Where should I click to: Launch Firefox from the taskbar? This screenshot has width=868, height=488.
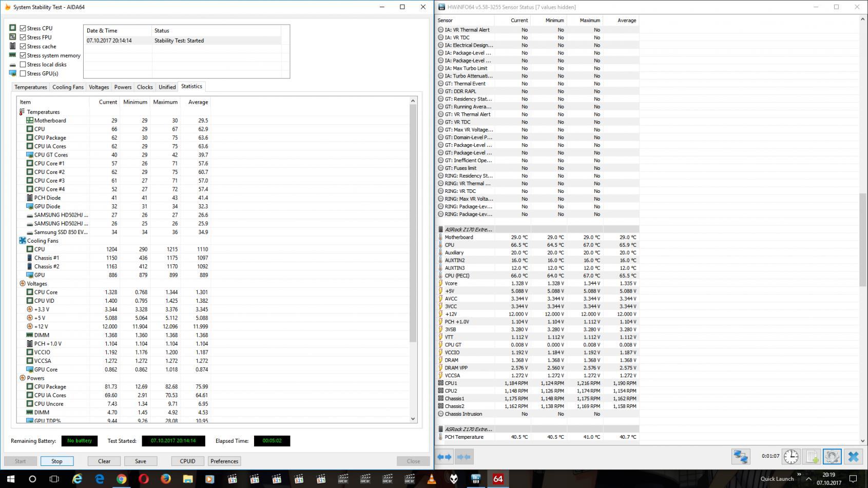[166, 479]
